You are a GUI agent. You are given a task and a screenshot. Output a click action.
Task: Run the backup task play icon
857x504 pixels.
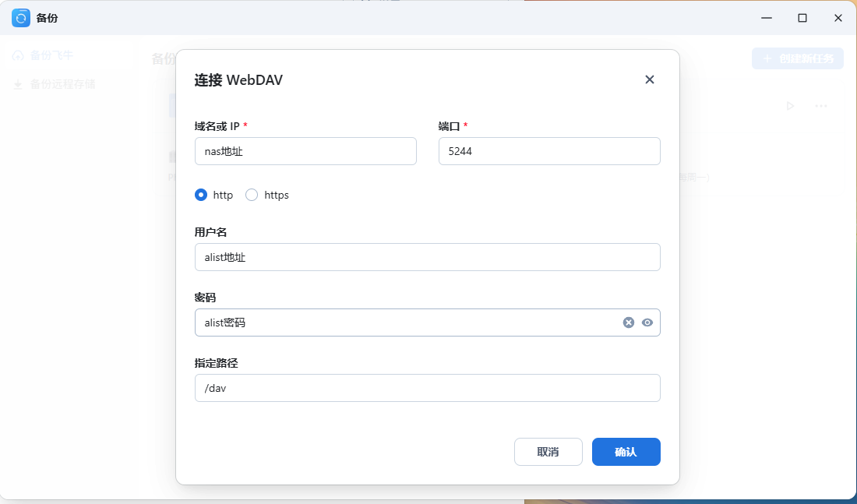coord(790,106)
